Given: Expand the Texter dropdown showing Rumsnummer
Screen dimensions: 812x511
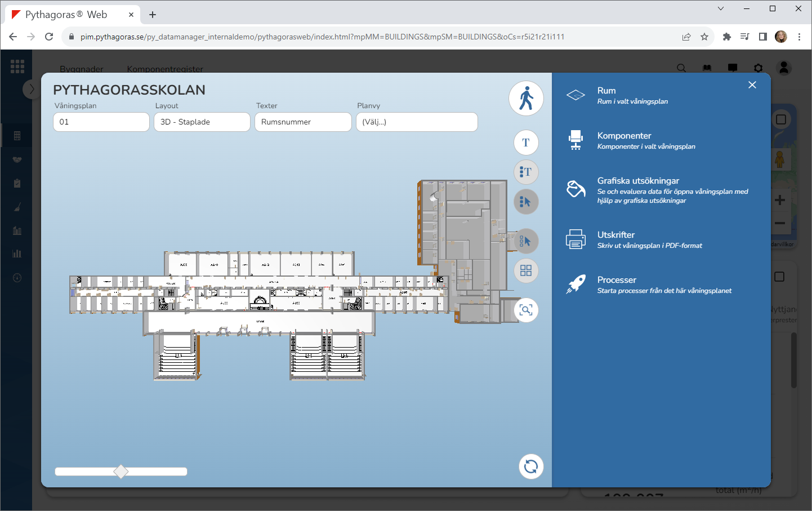Looking at the screenshot, I should pos(303,122).
